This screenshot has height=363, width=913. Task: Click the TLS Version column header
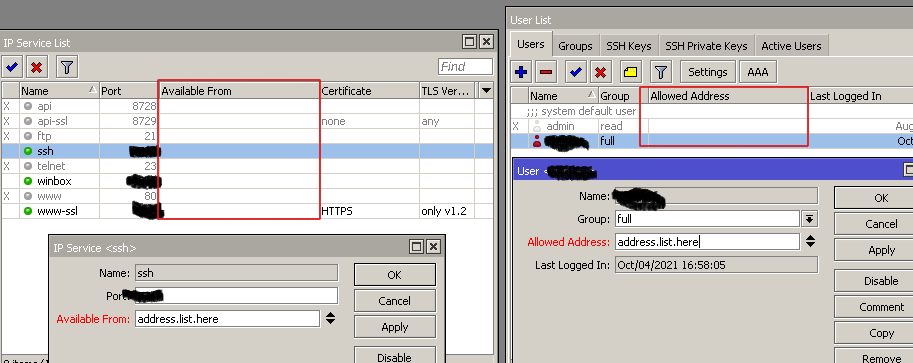pyautogui.click(x=447, y=90)
